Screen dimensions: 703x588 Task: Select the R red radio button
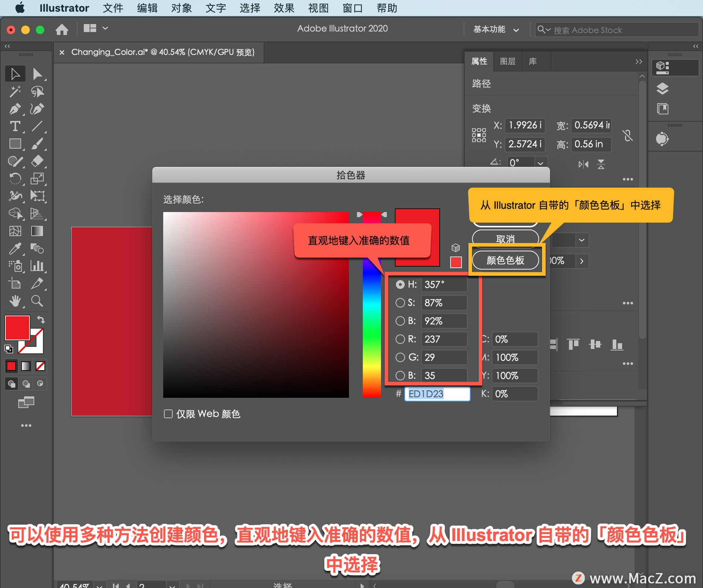400,339
